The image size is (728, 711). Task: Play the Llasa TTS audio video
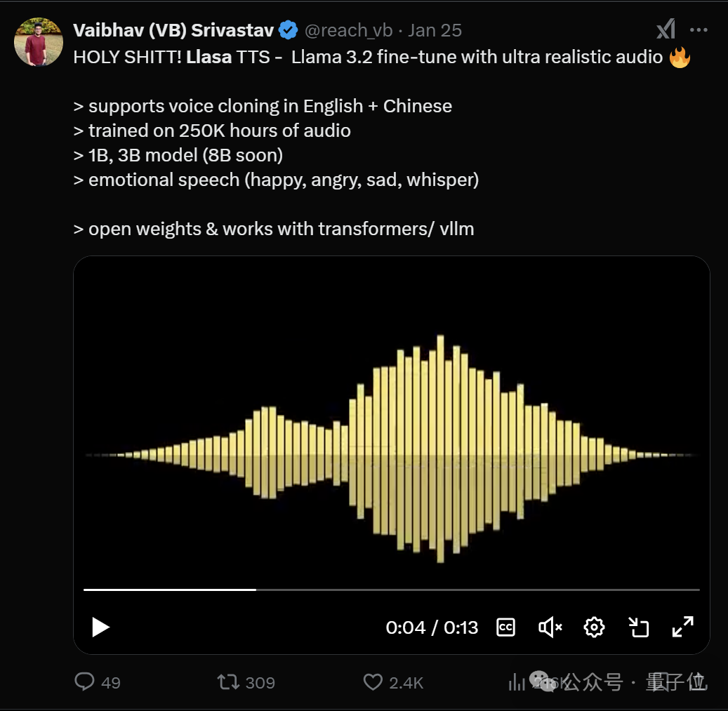tap(100, 627)
